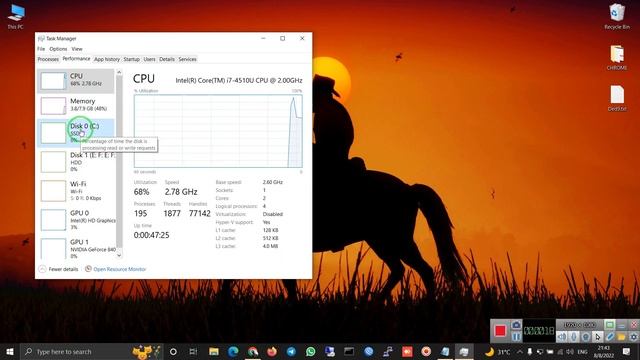Select GPU 0 Intel HD Graphics in the sidebar
This screenshot has width=640, height=360.
coord(76,220)
